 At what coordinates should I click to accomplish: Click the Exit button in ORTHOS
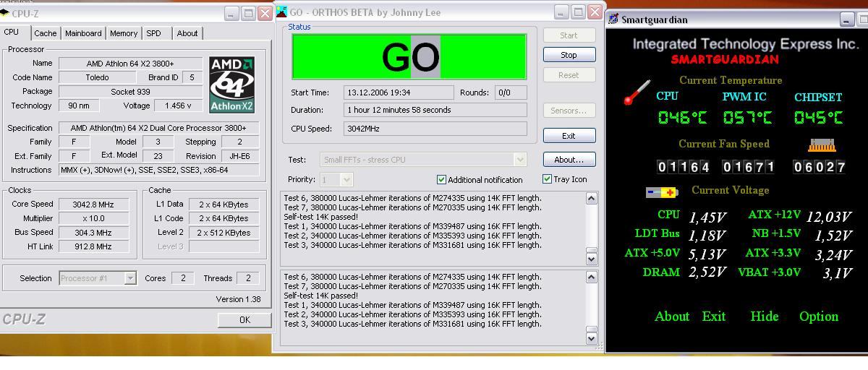click(x=569, y=136)
